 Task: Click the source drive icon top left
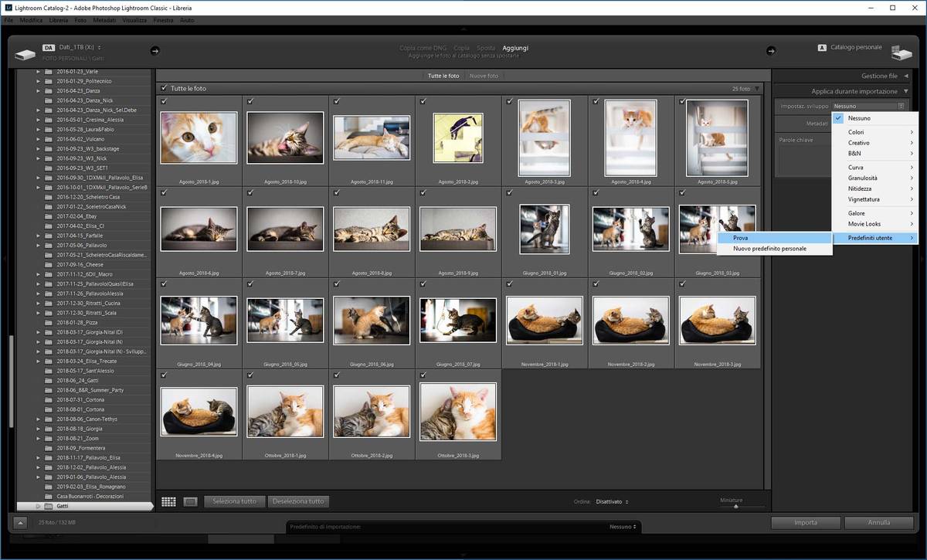coord(25,53)
